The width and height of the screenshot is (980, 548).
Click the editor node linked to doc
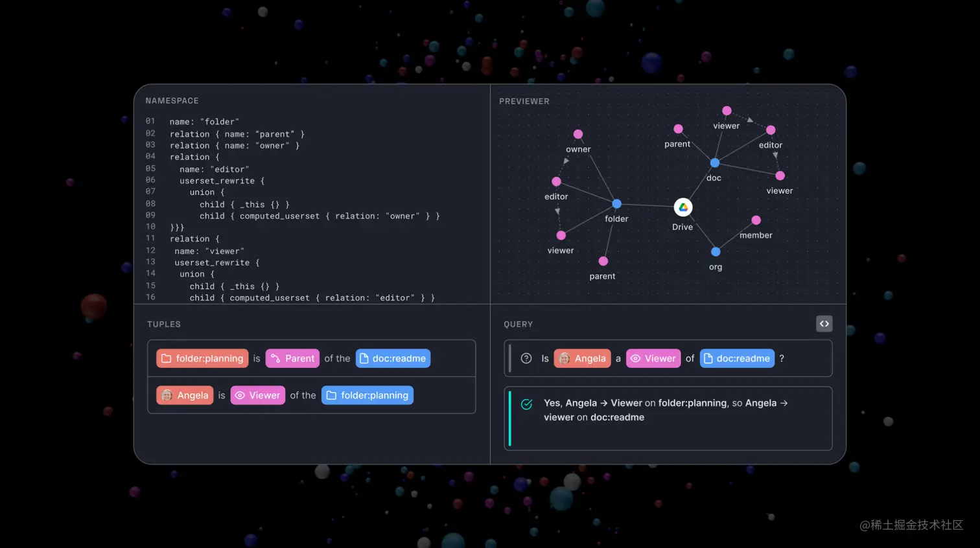point(771,130)
